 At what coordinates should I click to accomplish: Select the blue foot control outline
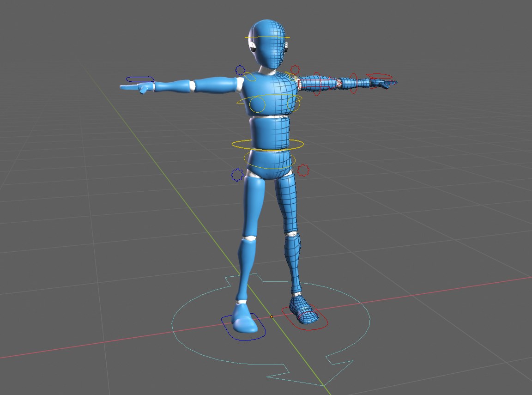pyautogui.click(x=243, y=327)
